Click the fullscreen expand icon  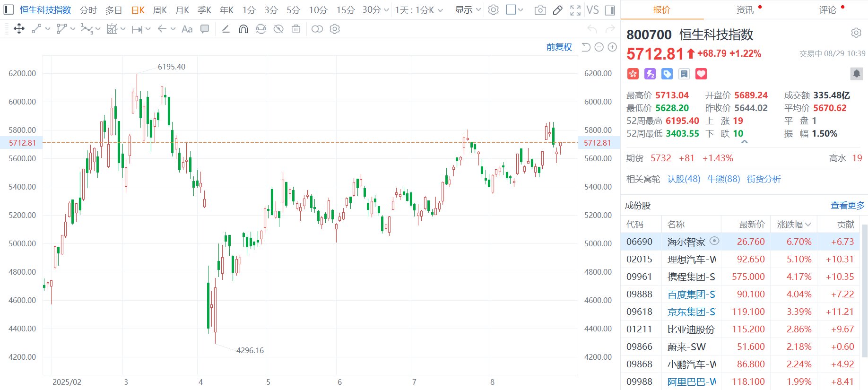pos(575,10)
